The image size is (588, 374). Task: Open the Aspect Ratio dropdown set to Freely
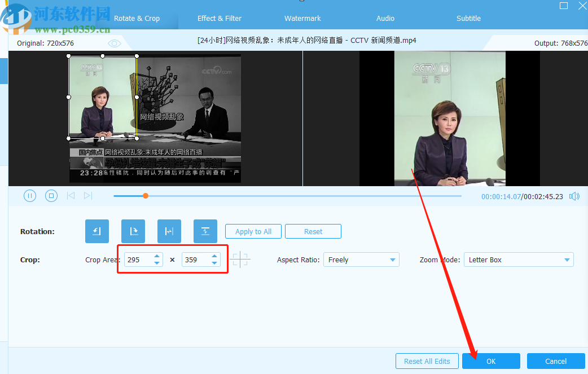coord(361,259)
